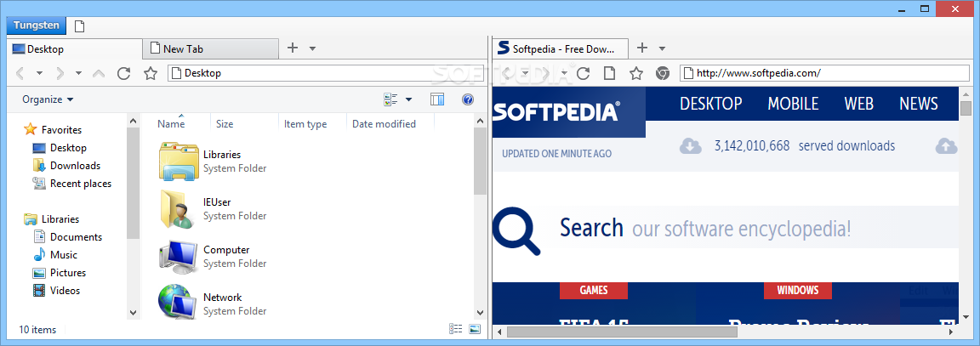The image size is (980, 346).
Task: Go forward in the left pane
Action: 60,74
